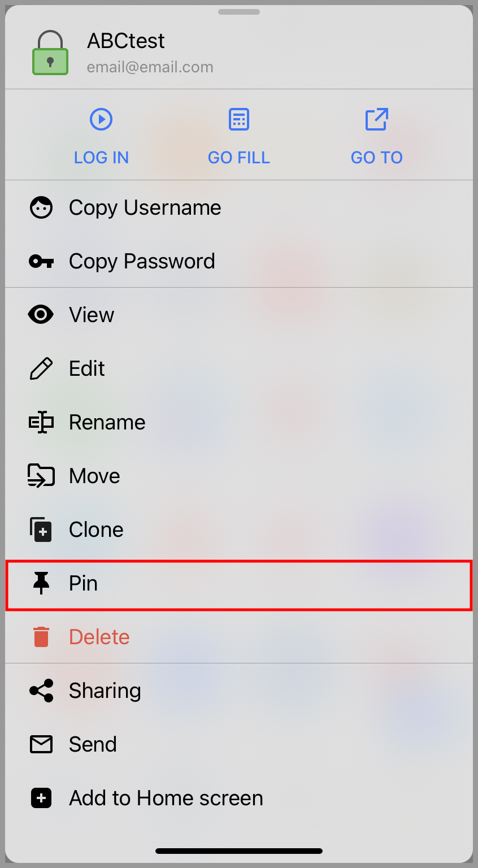Tap the key icon next to Copy Password

point(41,261)
